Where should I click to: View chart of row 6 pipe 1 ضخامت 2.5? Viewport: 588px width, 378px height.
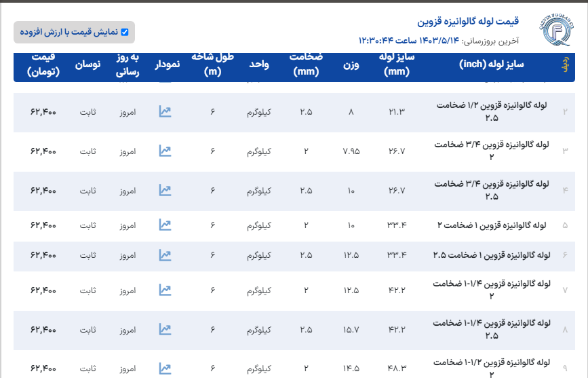tap(165, 255)
